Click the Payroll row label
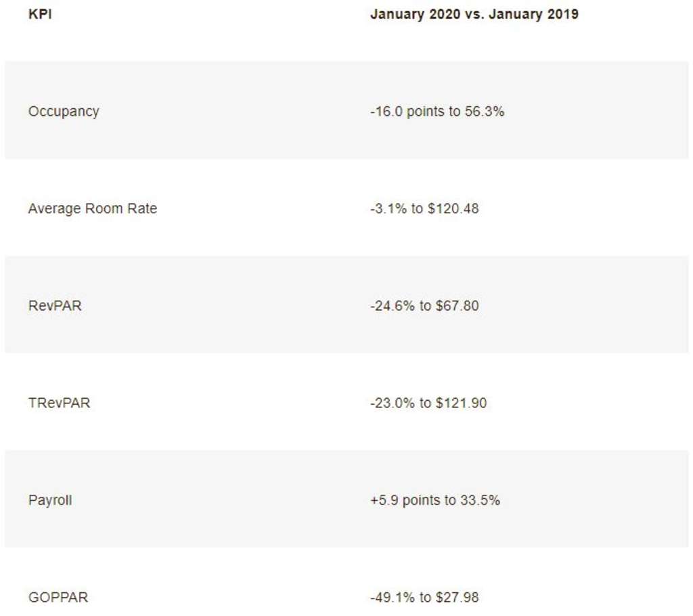Screen dimensions: 693x616 click(x=50, y=501)
